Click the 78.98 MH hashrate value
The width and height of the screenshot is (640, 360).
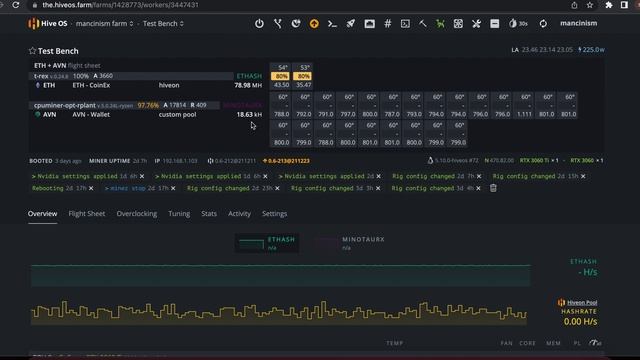pos(248,85)
